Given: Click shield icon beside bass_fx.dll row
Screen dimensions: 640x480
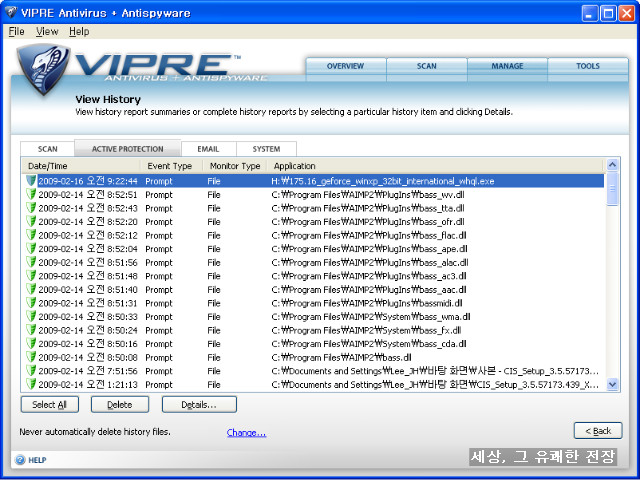Looking at the screenshot, I should coord(31,330).
